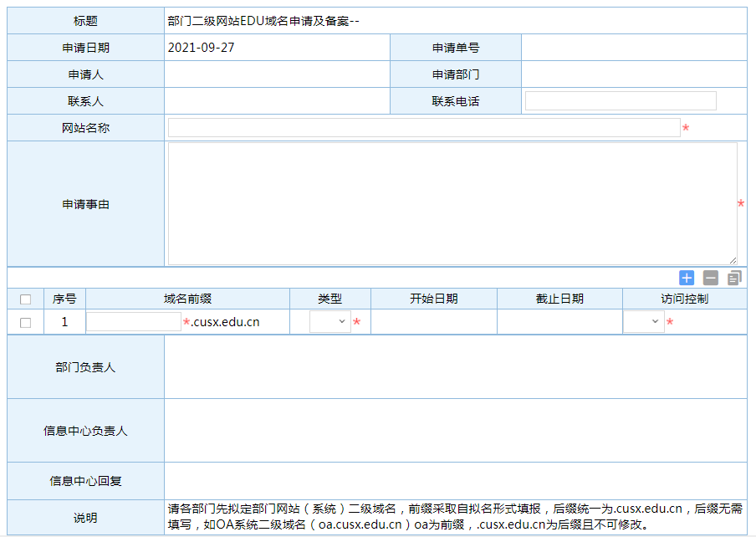Focus the 网站名称 input field
This screenshot has width=756, height=537.
pos(424,128)
